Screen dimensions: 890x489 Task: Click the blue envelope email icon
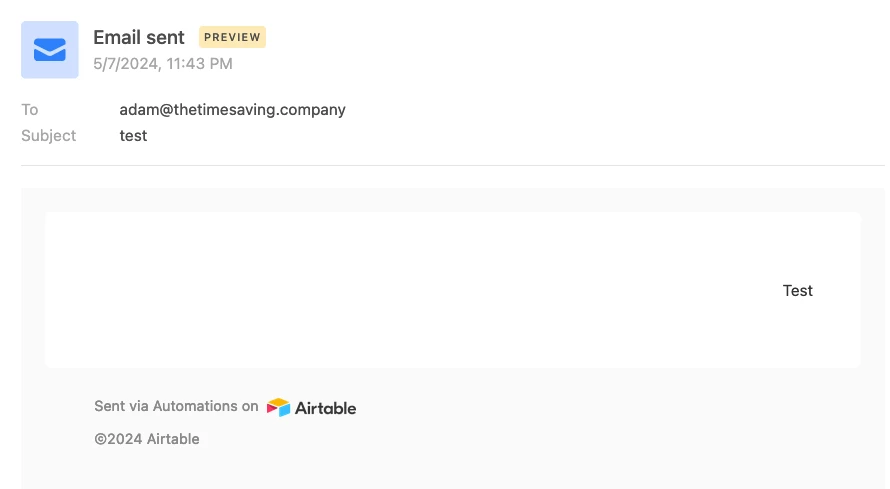coord(50,50)
